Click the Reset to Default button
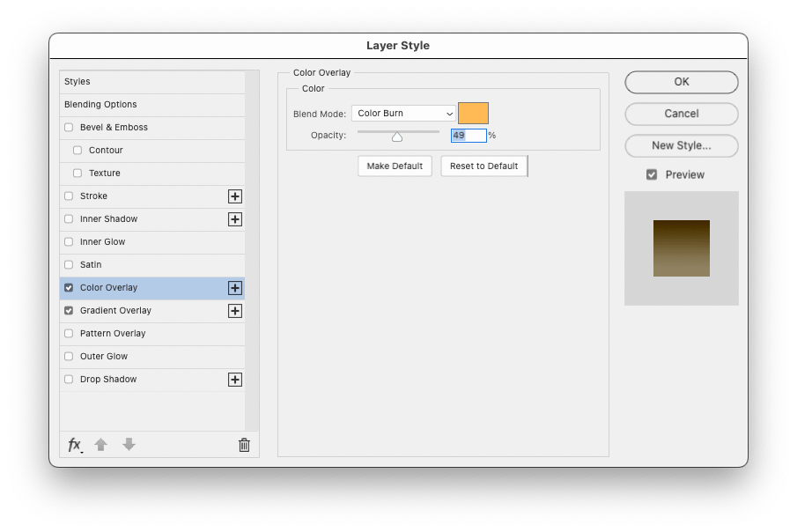The image size is (797, 532). click(483, 166)
